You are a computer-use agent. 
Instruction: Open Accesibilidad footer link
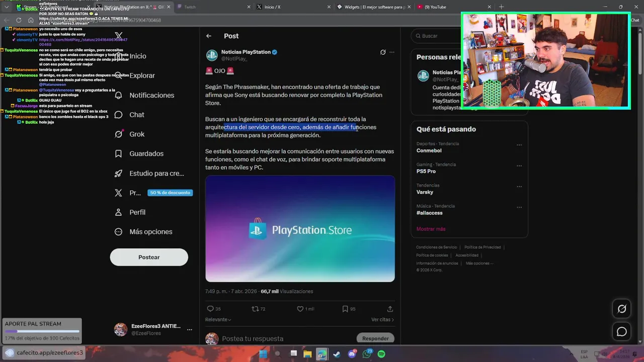click(467, 255)
